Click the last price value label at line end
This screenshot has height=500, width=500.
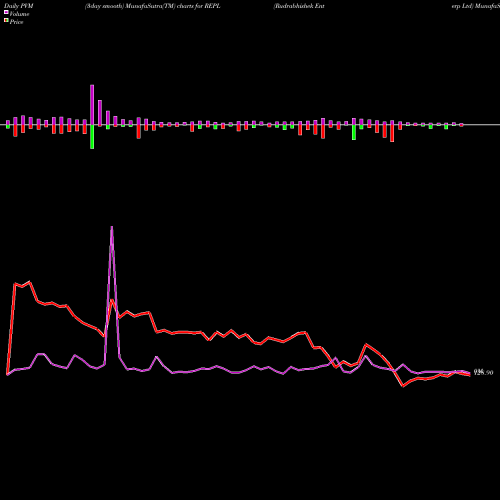(x=483, y=372)
